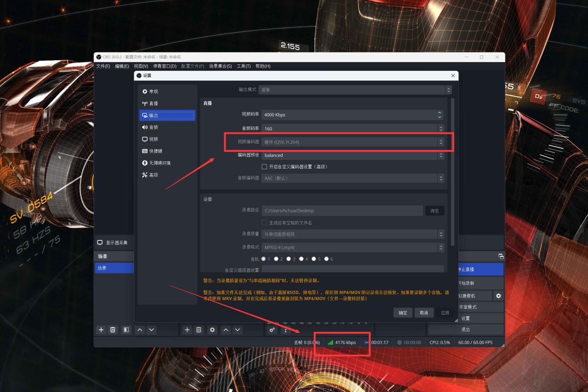
Task: Add a new scene with the plus icon
Action: (x=101, y=330)
